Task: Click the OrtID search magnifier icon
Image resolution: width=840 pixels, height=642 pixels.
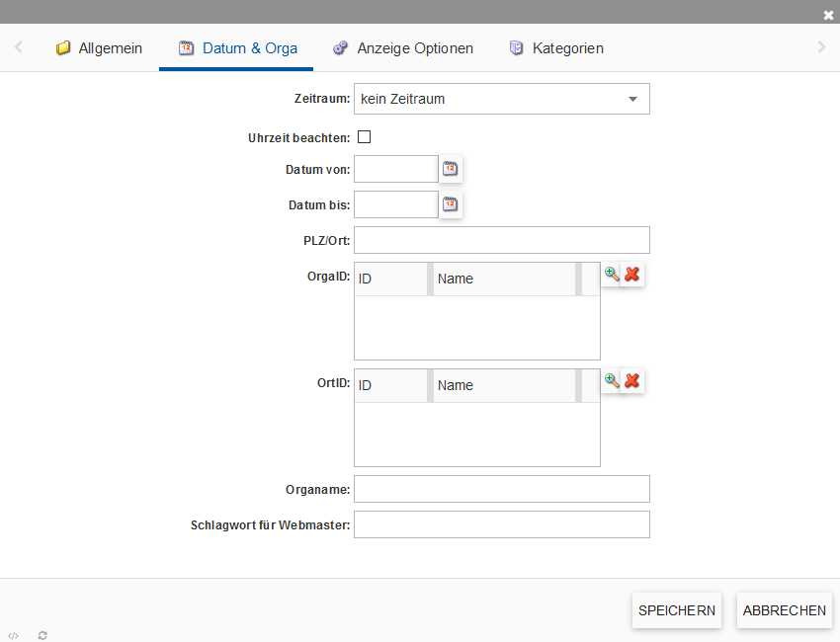Action: (612, 380)
